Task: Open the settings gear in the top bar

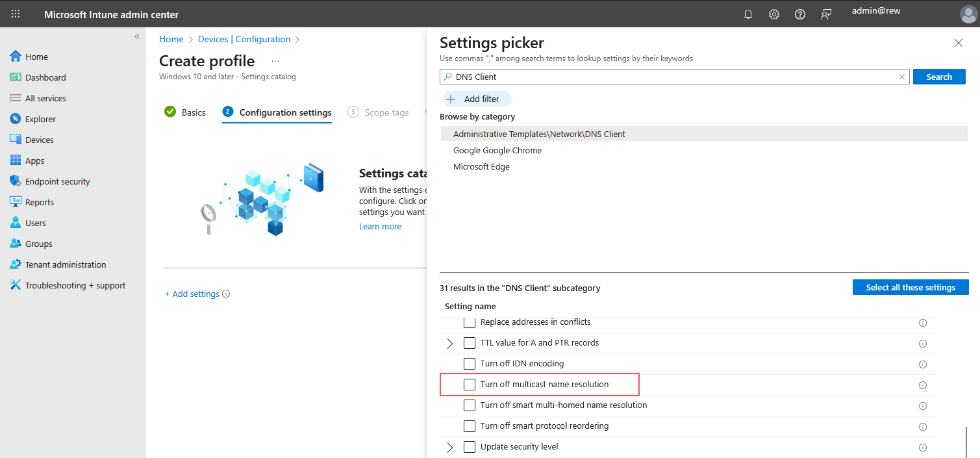Action: (x=773, y=14)
